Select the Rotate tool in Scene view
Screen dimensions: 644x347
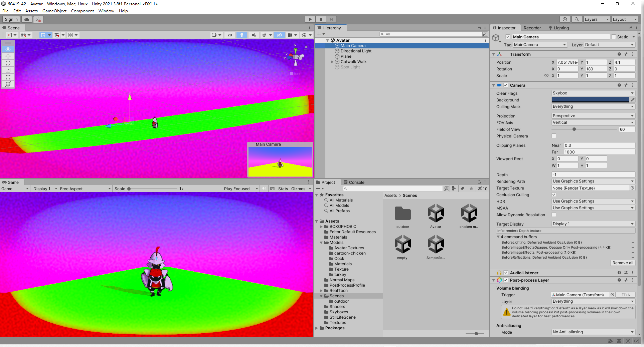pos(8,63)
